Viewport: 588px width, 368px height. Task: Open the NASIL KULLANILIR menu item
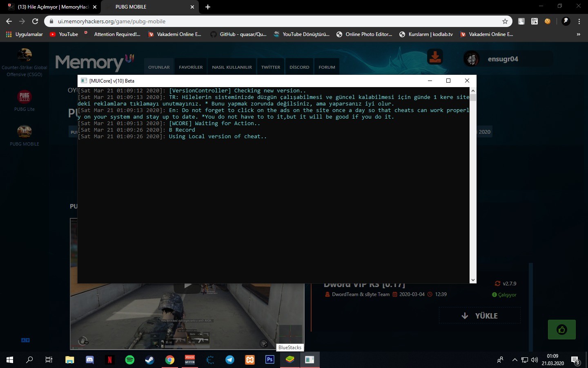tap(232, 67)
